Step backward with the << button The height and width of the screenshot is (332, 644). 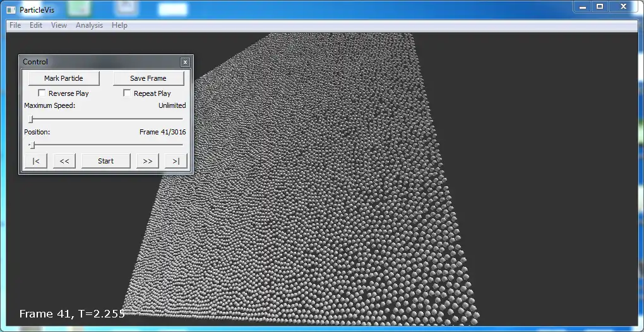click(64, 161)
